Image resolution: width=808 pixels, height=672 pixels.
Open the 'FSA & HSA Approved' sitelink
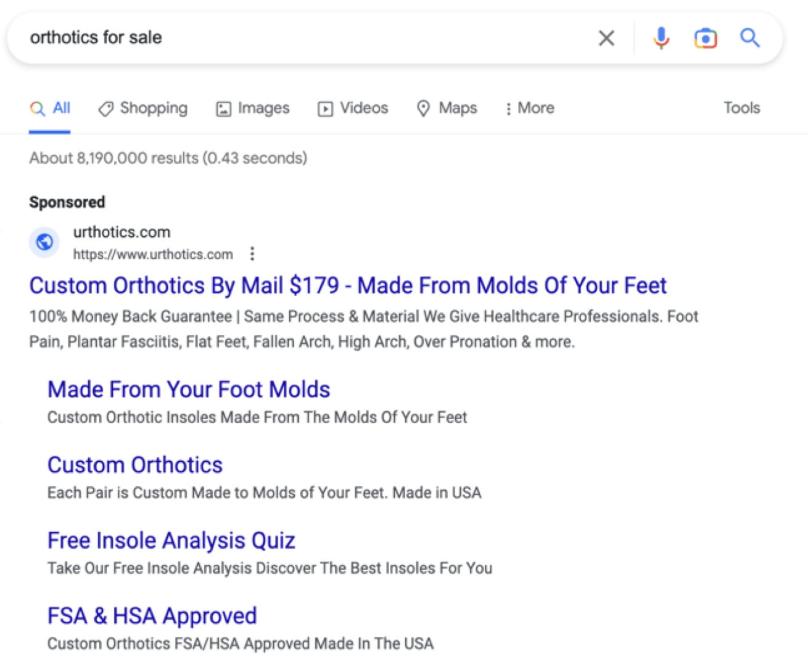152,616
